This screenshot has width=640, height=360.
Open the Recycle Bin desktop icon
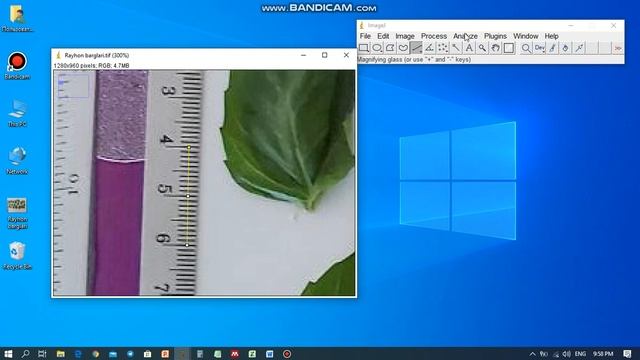(17, 256)
